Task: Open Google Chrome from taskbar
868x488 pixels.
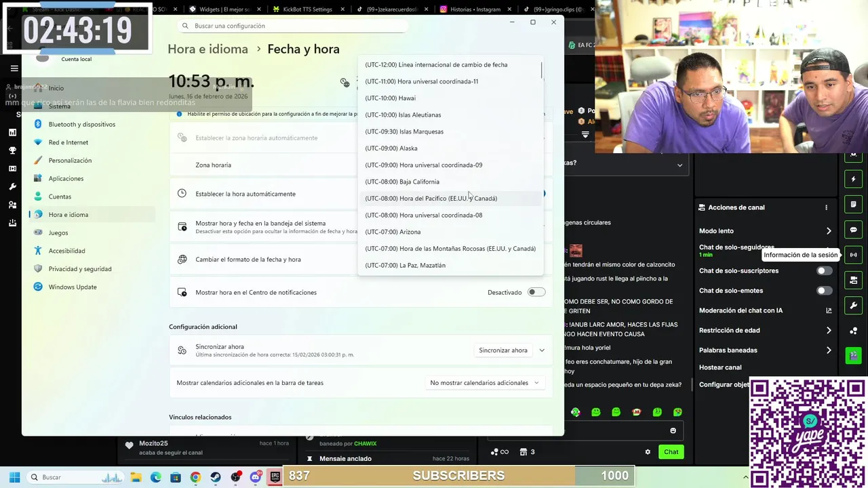Action: [195, 477]
